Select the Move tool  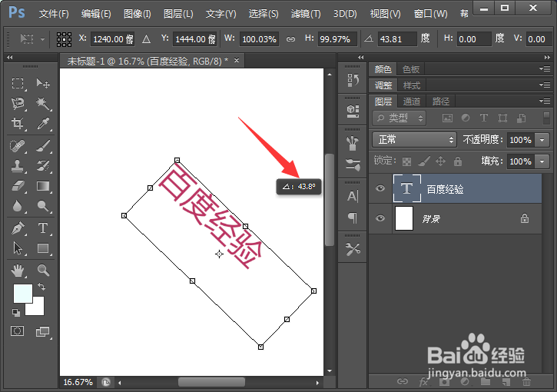(43, 84)
